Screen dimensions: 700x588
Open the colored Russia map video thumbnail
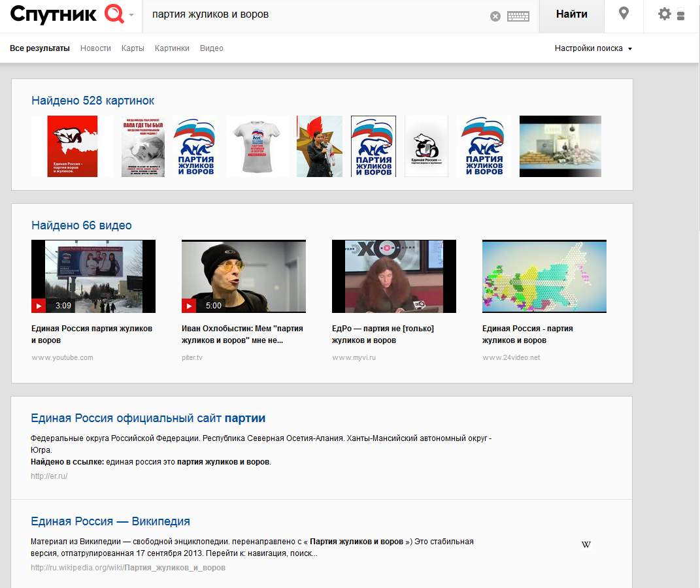(544, 276)
